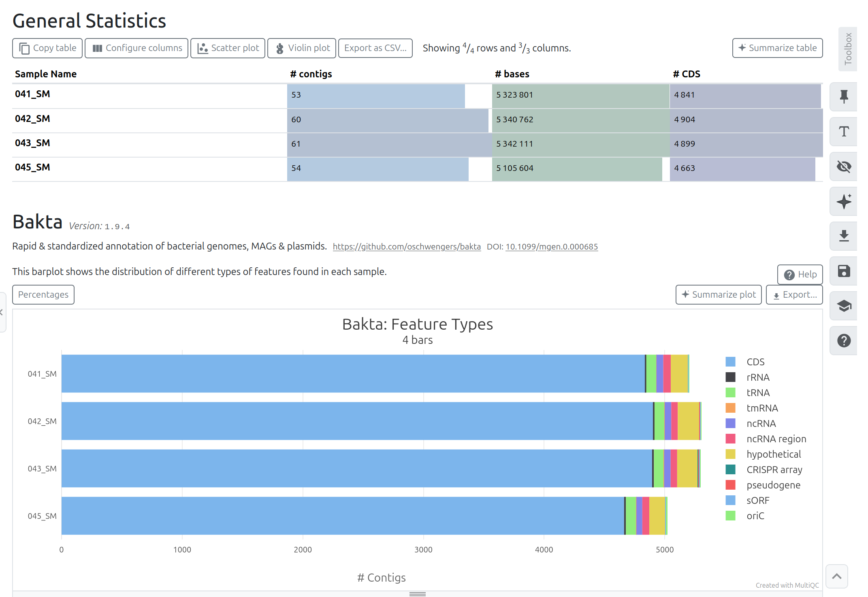Toggle the CDS series in the legend
The width and height of the screenshot is (868, 597).
tap(755, 362)
